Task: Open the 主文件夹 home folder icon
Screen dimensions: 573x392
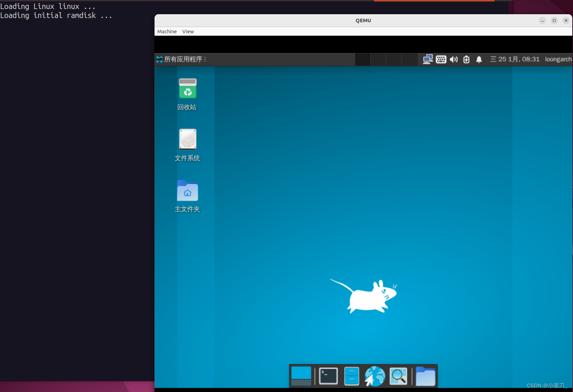Action: (187, 191)
